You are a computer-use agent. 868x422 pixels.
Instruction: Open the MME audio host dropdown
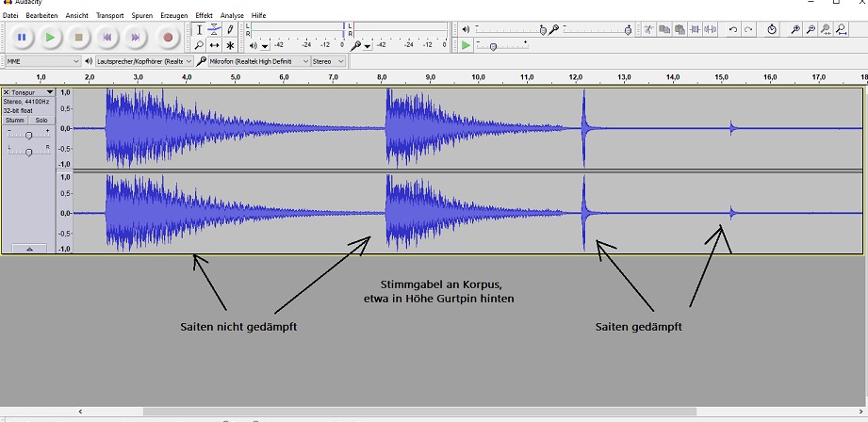(x=41, y=61)
